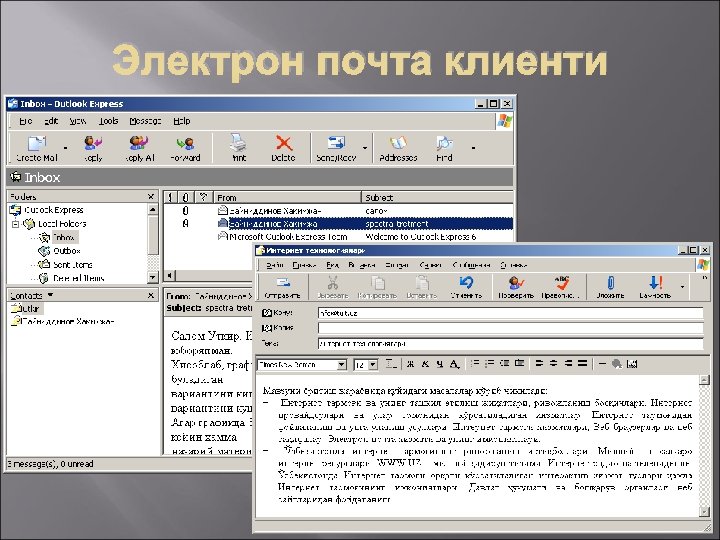Click Копировать (Copy) in compose toolbar
This screenshot has width=720, height=540.
[377, 287]
